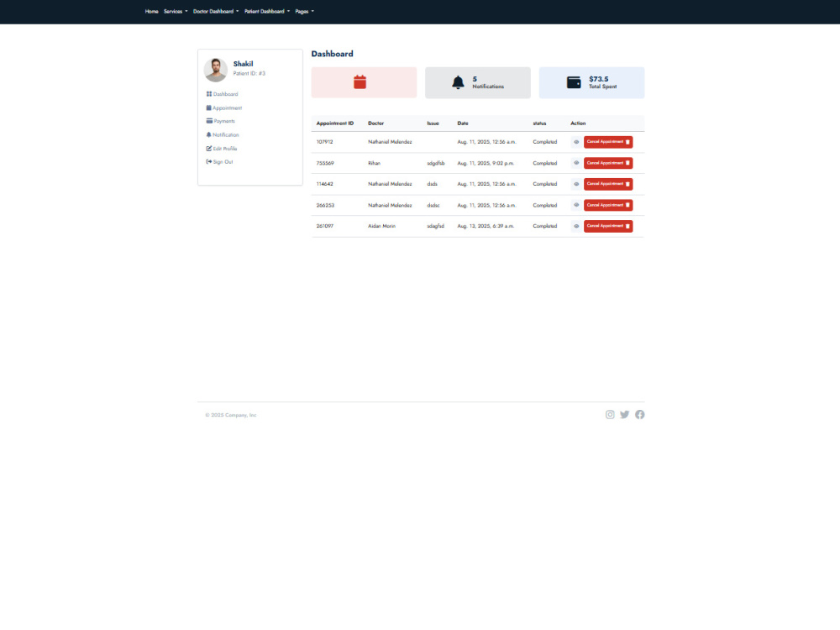Click 'Nathaniel Melendez' in appointment 107912 row
The width and height of the screenshot is (840, 630).
point(390,142)
